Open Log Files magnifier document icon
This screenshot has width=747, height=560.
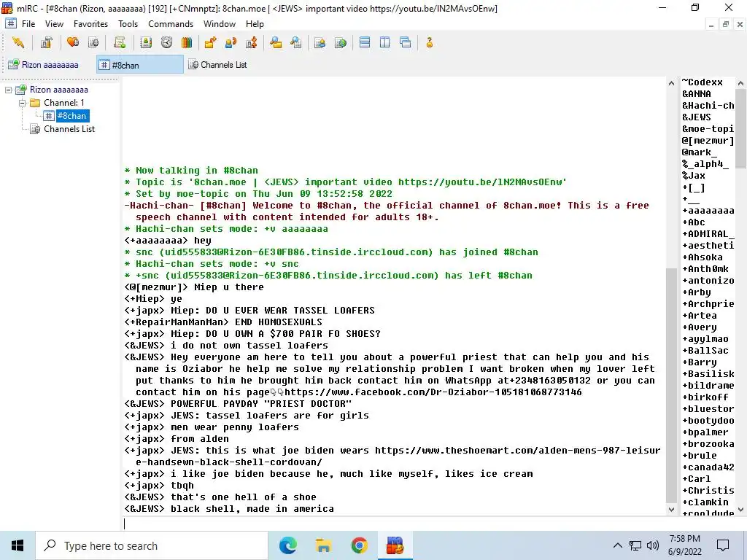tap(296, 43)
